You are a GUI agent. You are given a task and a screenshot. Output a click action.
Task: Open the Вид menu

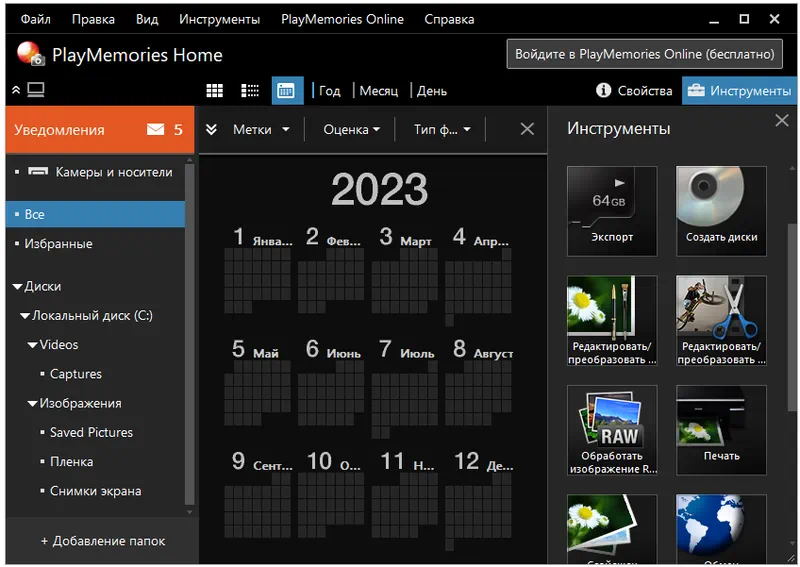pyautogui.click(x=147, y=19)
